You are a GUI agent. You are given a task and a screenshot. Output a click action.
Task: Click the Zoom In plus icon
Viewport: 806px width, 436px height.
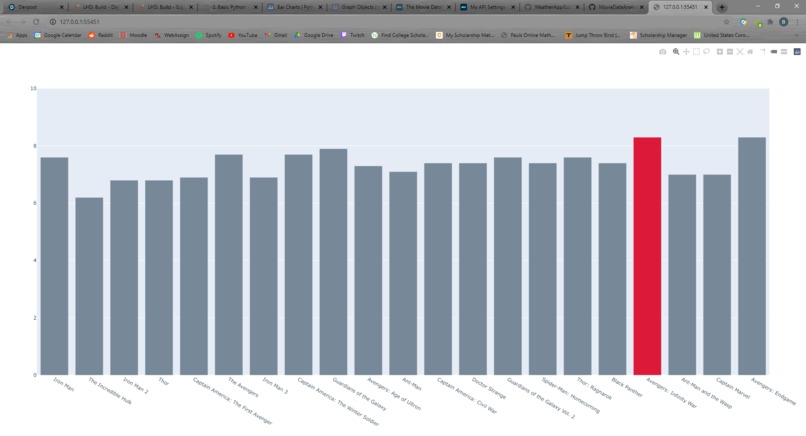tap(720, 51)
